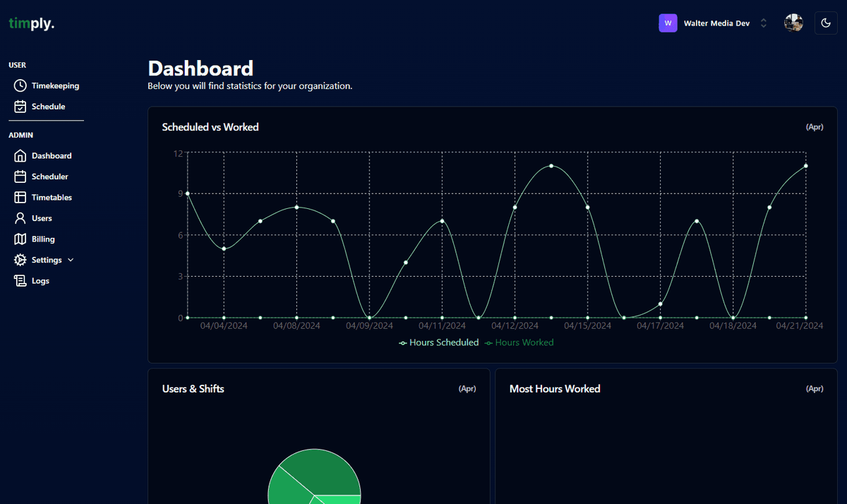This screenshot has height=504, width=847.
Task: Click the Users person icon
Action: 20,219
